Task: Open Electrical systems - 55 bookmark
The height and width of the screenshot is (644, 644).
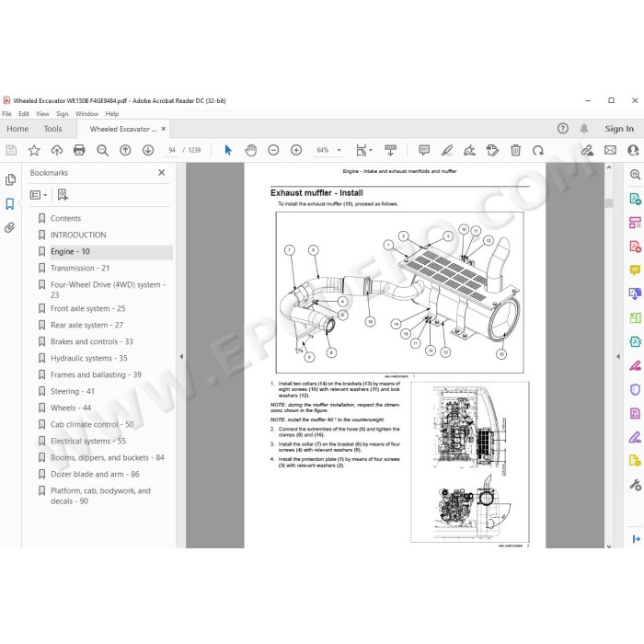Action: (88, 441)
